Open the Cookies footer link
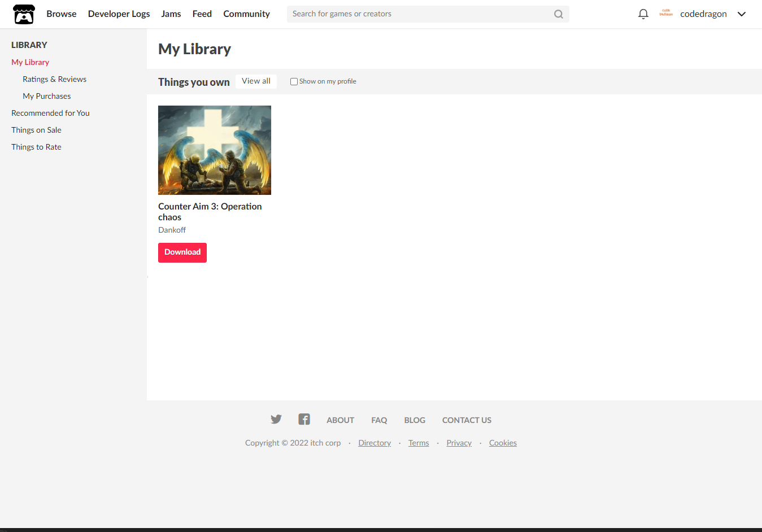This screenshot has width=762, height=532. click(x=503, y=443)
